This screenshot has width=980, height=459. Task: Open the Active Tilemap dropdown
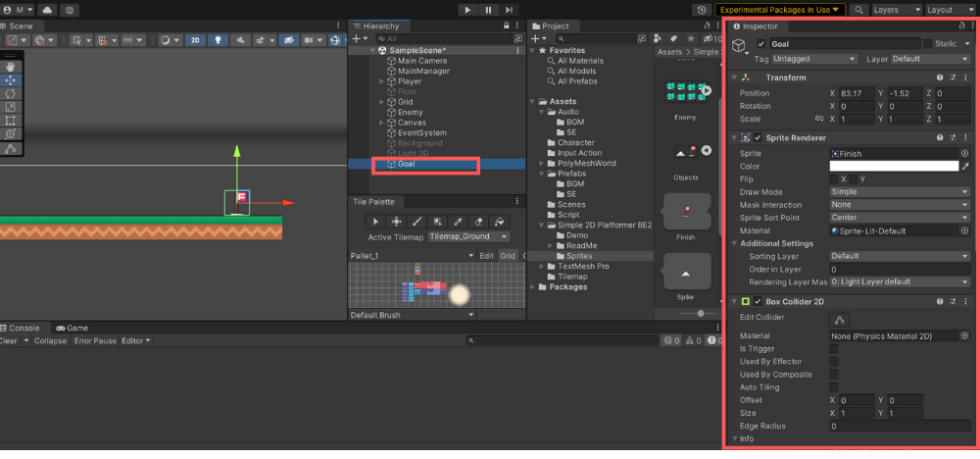pos(470,236)
